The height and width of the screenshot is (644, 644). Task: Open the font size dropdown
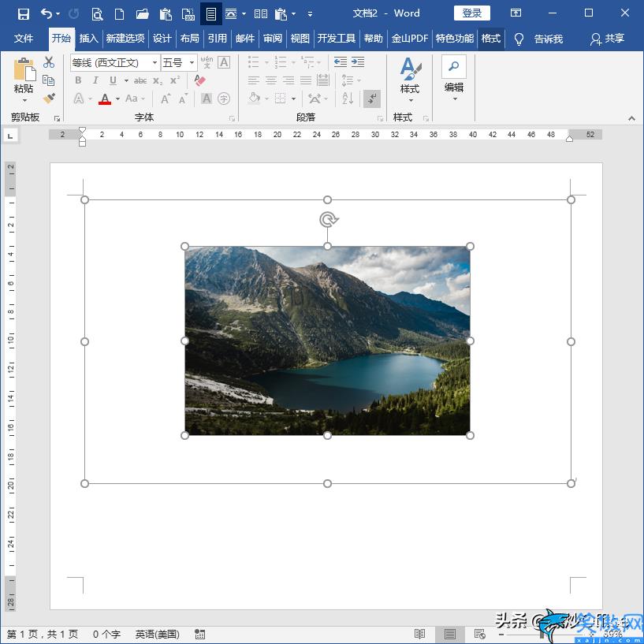pos(192,62)
